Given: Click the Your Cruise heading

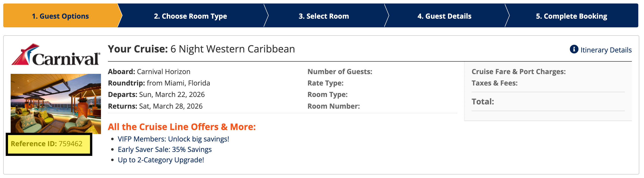Looking at the screenshot, I should [x=201, y=49].
